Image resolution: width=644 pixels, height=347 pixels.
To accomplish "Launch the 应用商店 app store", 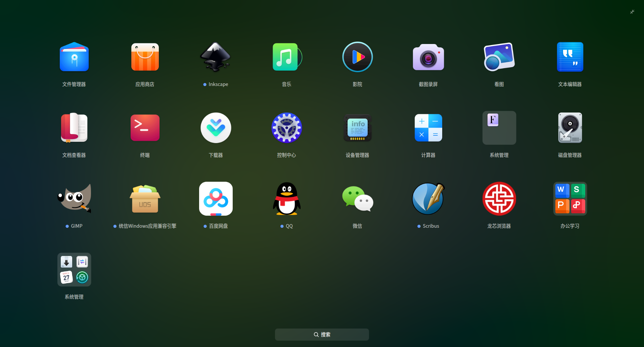I will click(145, 57).
